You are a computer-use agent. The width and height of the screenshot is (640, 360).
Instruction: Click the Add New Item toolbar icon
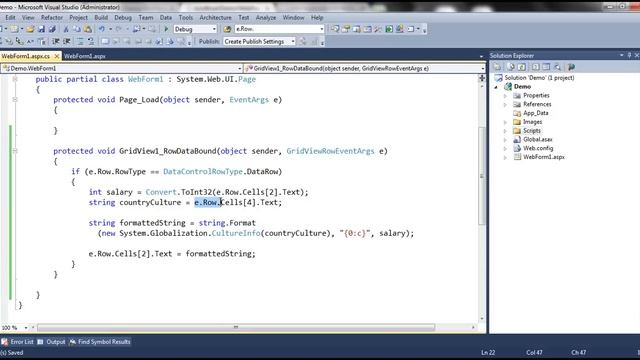[x=14, y=29]
